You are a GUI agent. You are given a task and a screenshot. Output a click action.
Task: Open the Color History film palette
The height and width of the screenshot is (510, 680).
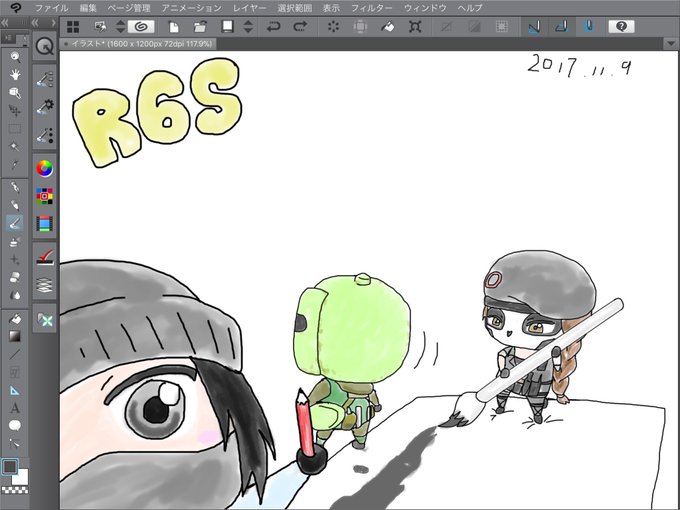click(x=44, y=224)
